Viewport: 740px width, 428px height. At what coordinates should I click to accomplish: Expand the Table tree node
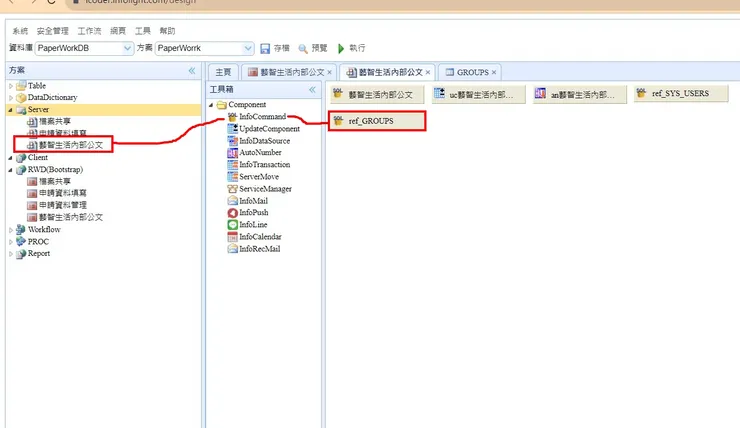click(11, 86)
